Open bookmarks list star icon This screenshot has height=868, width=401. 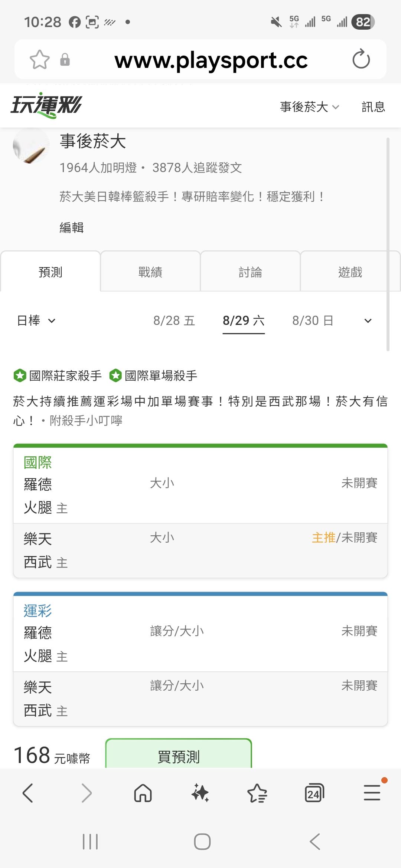(x=257, y=793)
